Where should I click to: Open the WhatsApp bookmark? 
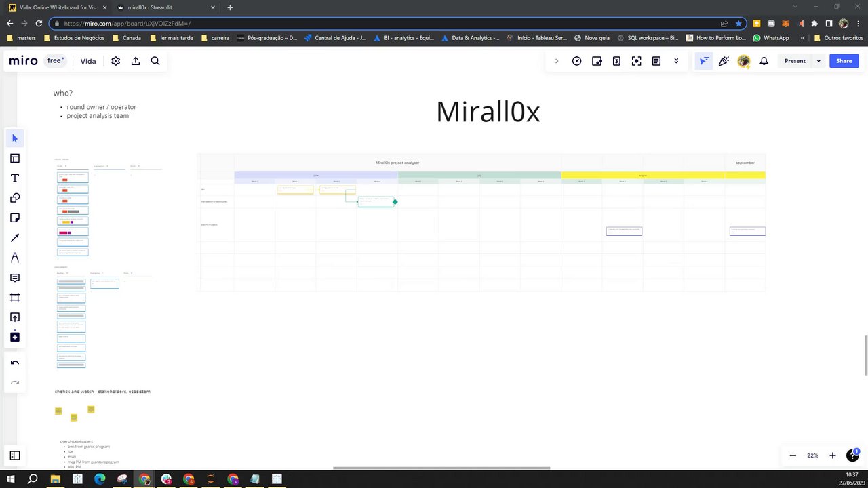(771, 38)
